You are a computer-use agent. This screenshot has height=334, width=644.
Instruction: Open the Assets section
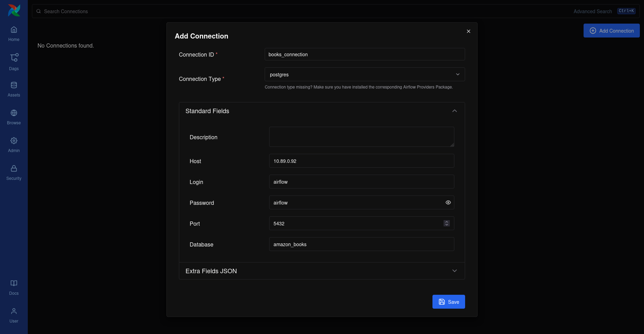pyautogui.click(x=14, y=89)
